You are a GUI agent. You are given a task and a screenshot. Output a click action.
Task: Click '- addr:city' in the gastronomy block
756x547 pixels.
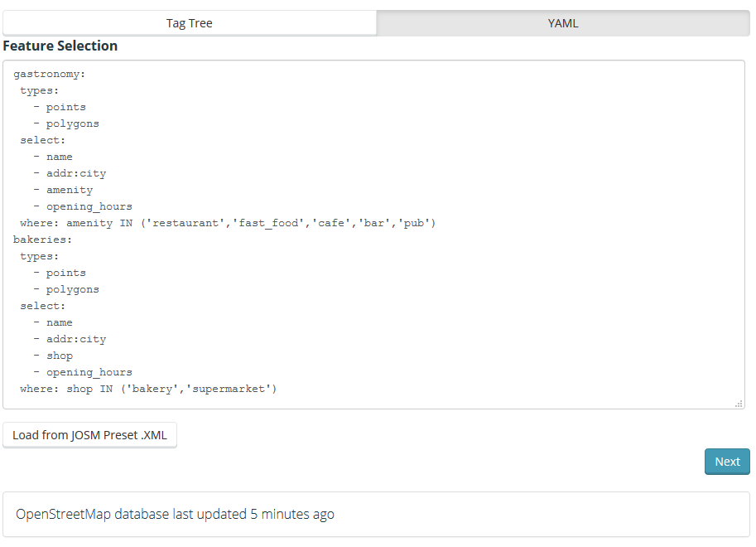click(70, 173)
